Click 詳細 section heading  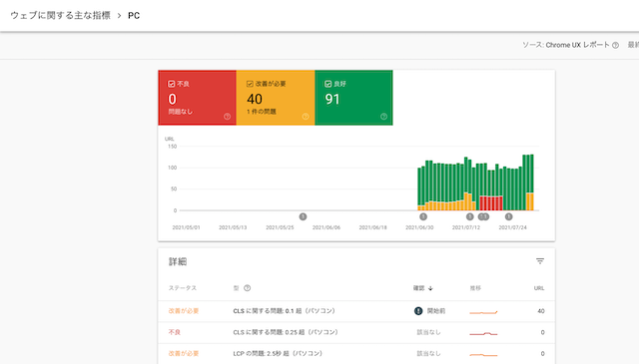[x=178, y=261]
